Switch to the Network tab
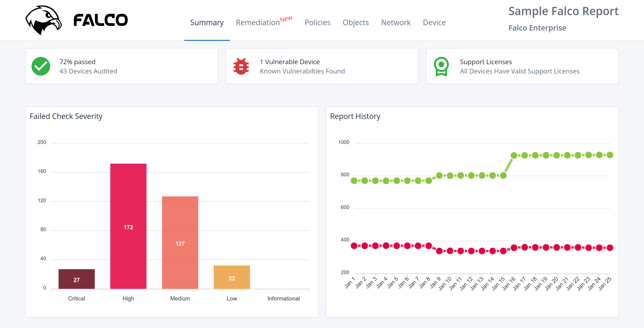644x328 pixels. point(396,22)
